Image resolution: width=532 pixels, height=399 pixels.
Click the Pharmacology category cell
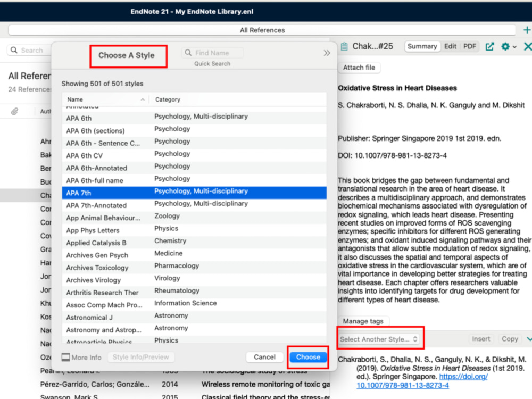tap(177, 265)
